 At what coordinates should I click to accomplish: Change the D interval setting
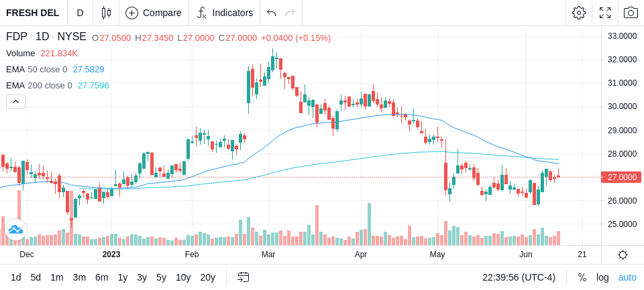80,13
